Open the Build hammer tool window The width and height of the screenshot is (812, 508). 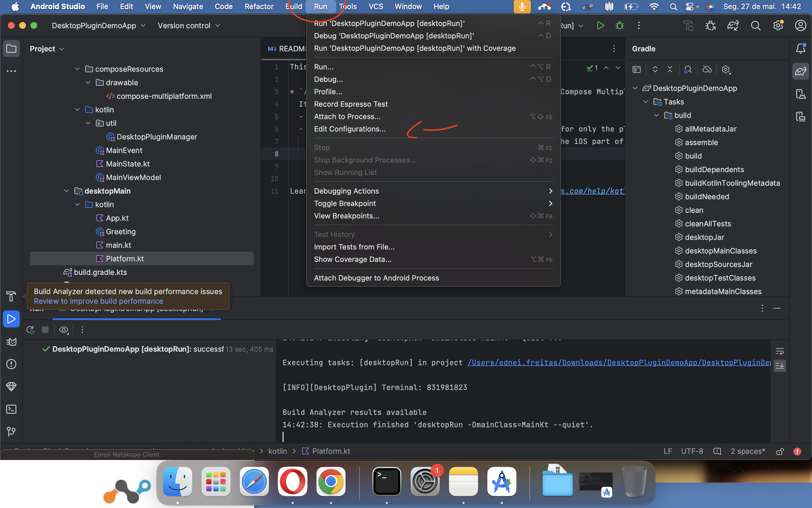11,296
